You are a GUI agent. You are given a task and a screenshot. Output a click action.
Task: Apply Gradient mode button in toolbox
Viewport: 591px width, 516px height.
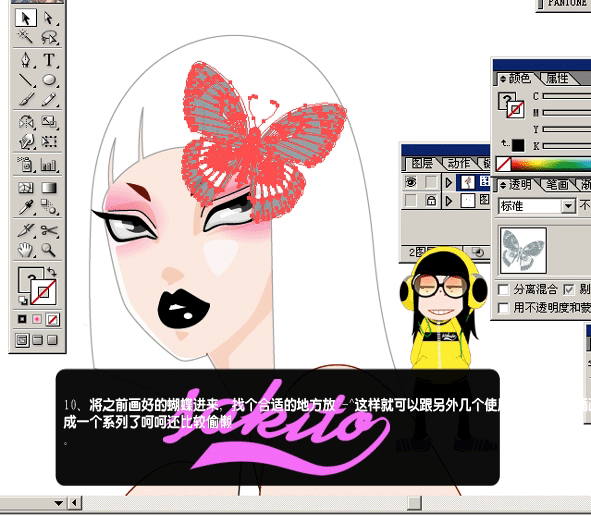[37, 320]
